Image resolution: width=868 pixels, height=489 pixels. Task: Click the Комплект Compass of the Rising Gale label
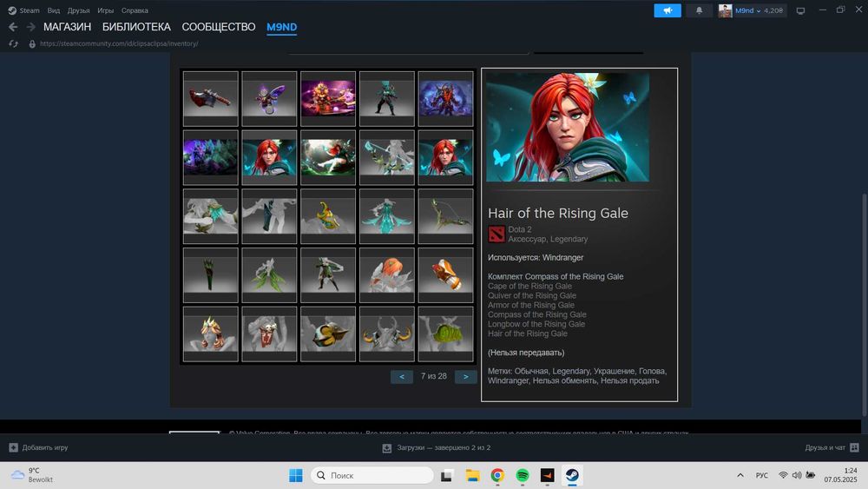(556, 276)
